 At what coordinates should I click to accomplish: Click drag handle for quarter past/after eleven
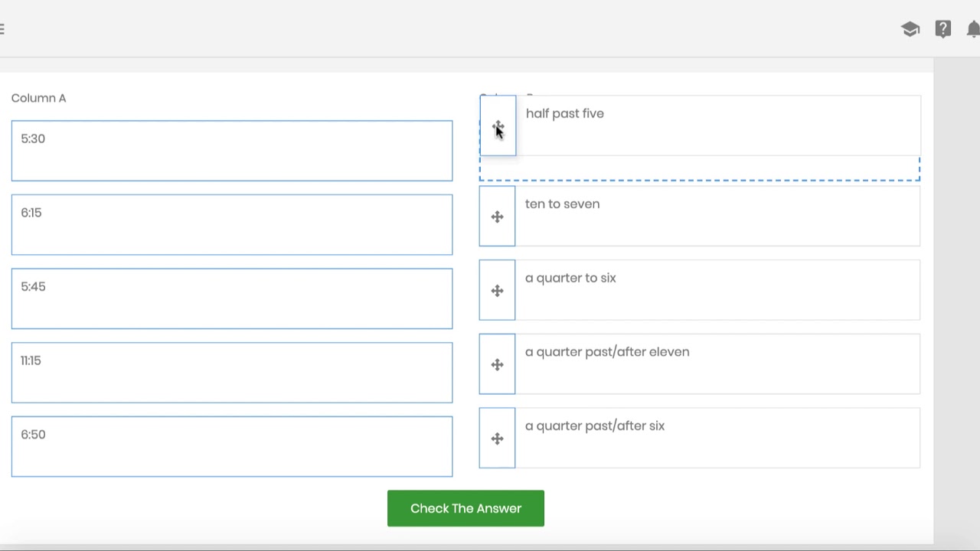(497, 365)
